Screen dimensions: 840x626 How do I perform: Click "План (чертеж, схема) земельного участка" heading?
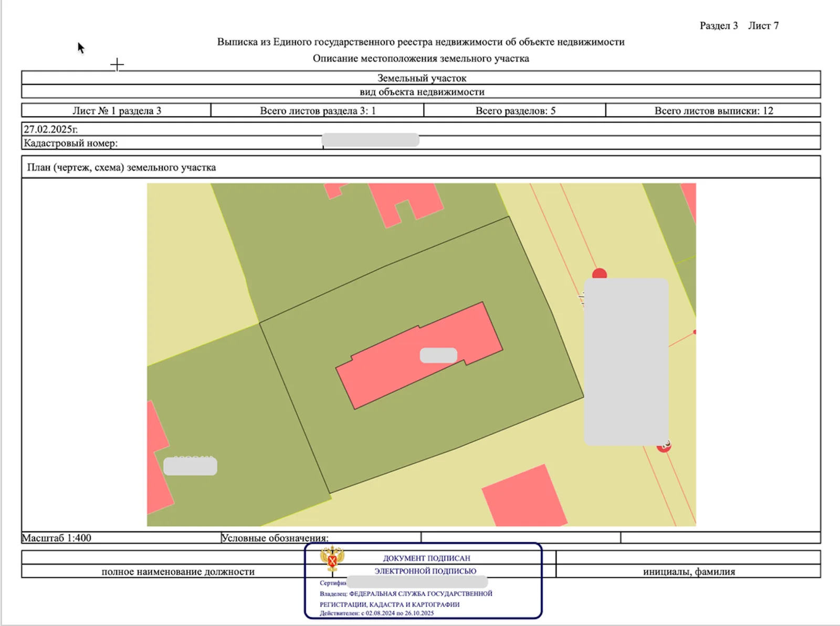tap(121, 168)
